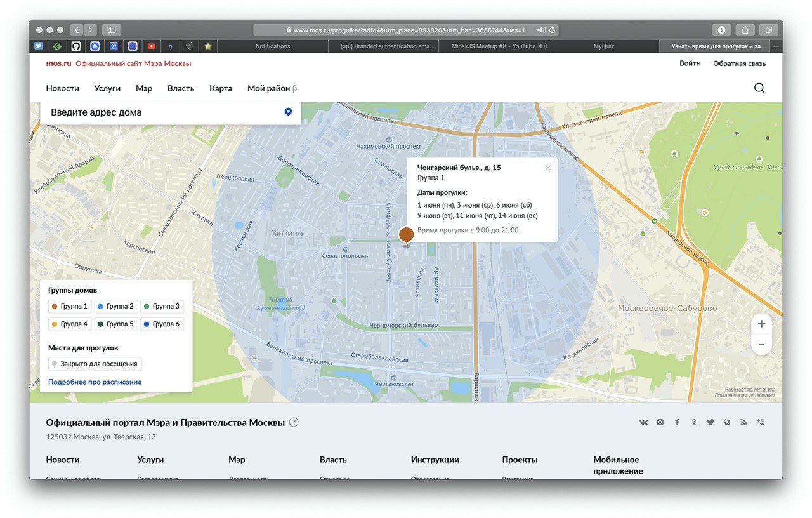
Task: Open the Odnoklassniki social link
Action: (694, 422)
